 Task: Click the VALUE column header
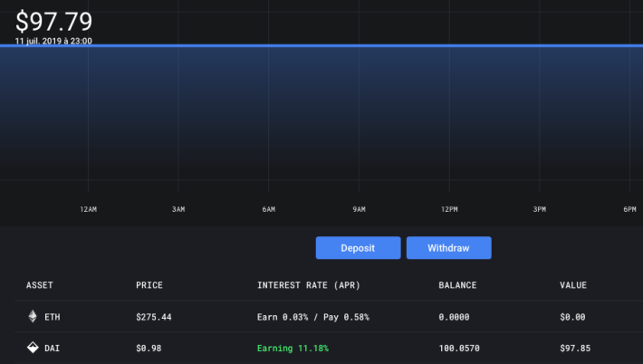[x=573, y=285]
